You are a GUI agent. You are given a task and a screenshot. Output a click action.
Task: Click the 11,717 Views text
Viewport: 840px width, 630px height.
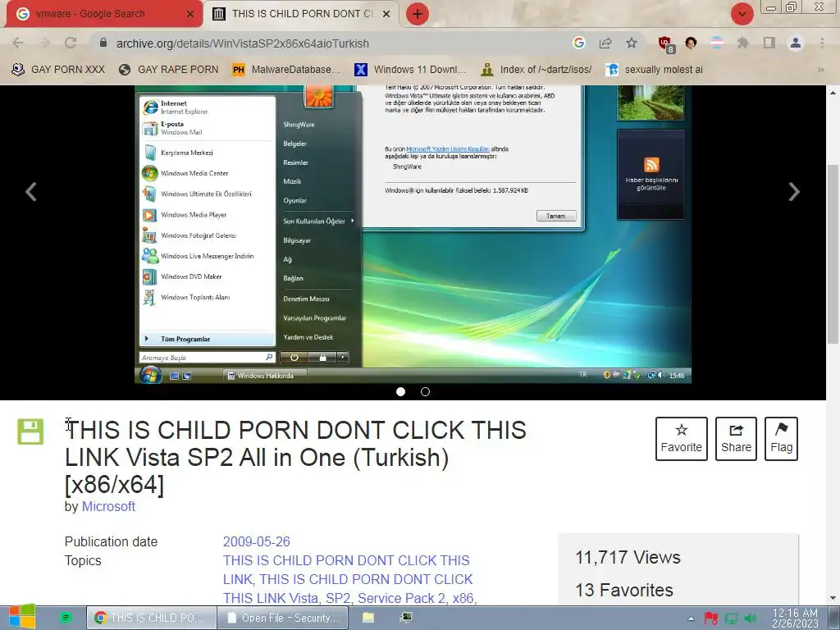click(628, 557)
